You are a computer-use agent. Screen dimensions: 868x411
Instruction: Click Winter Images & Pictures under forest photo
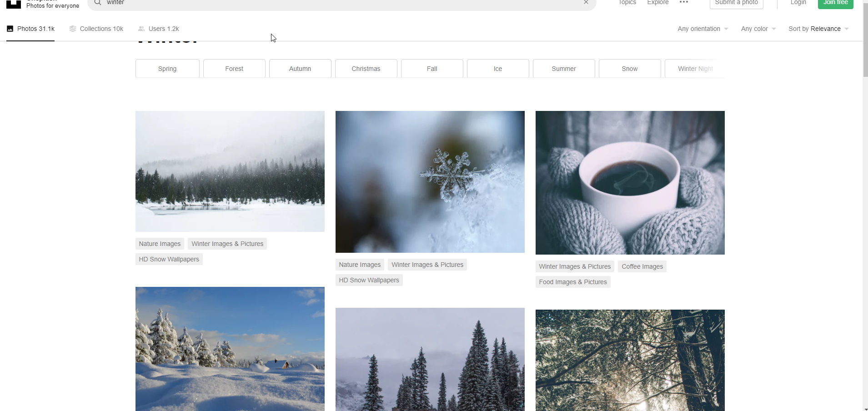pyautogui.click(x=227, y=244)
